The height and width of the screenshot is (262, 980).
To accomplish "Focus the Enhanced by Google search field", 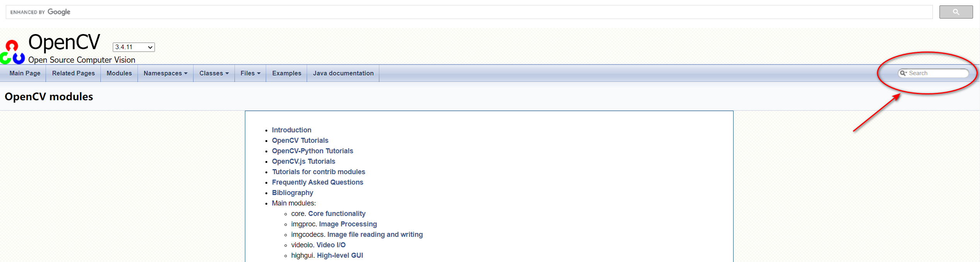I will [469, 12].
